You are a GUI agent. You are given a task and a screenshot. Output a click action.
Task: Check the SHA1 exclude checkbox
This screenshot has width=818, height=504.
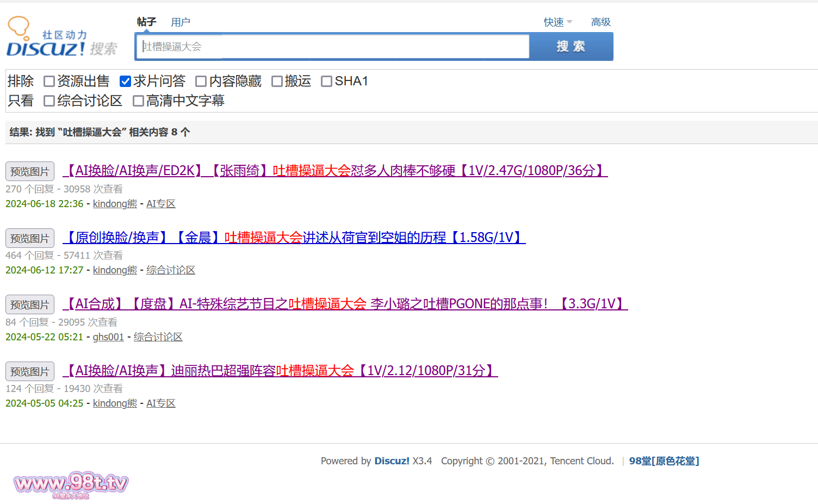pos(326,82)
